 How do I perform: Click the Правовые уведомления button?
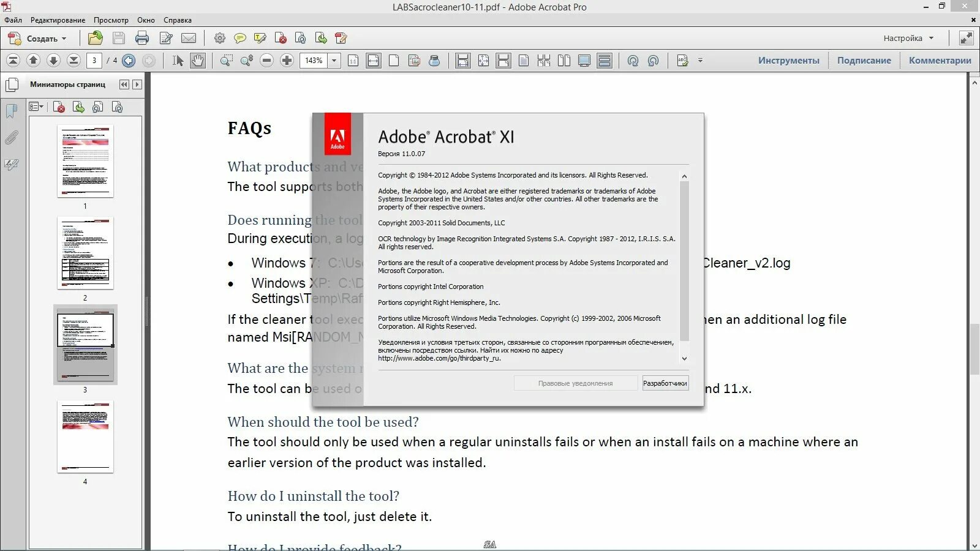(x=575, y=383)
